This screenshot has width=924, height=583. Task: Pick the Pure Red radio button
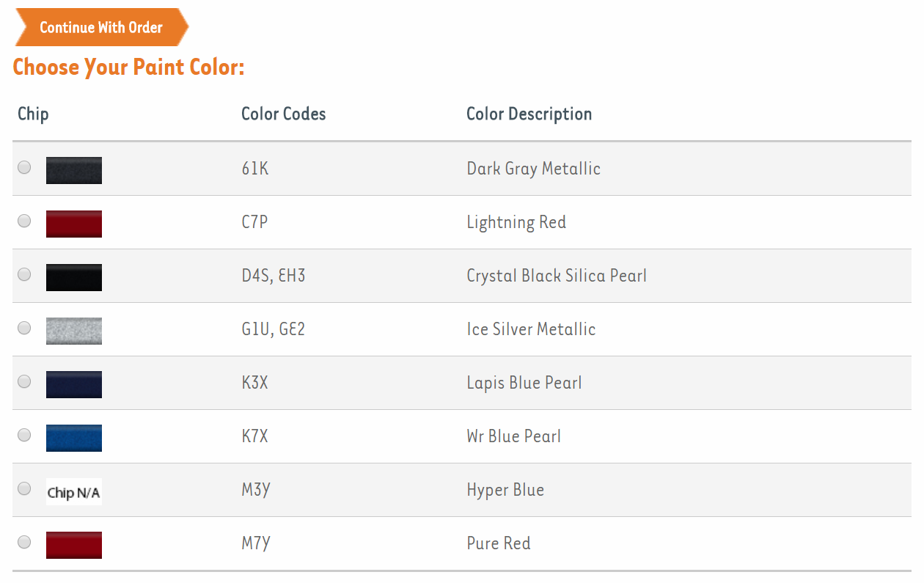(x=24, y=542)
